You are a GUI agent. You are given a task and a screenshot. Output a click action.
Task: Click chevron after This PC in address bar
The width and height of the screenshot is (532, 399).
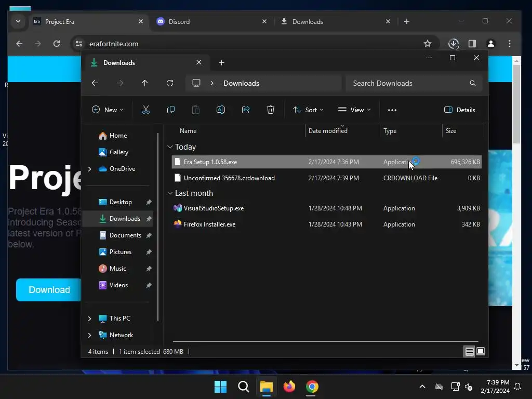(x=212, y=83)
